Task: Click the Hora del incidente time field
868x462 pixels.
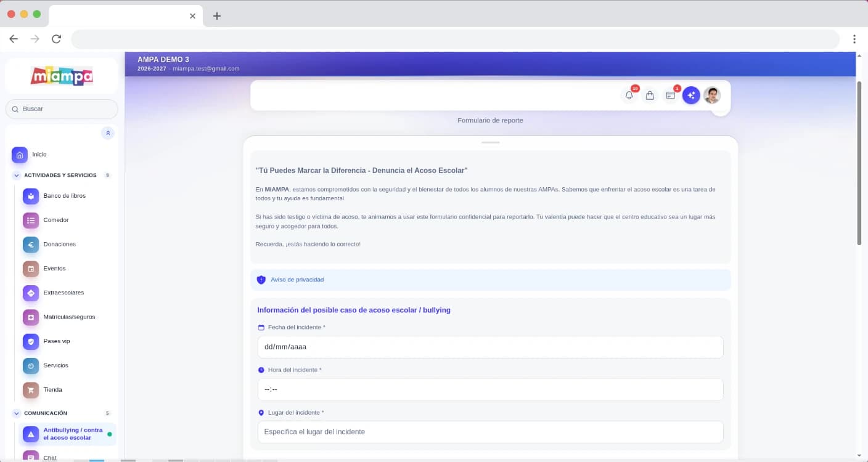Action: [x=490, y=389]
